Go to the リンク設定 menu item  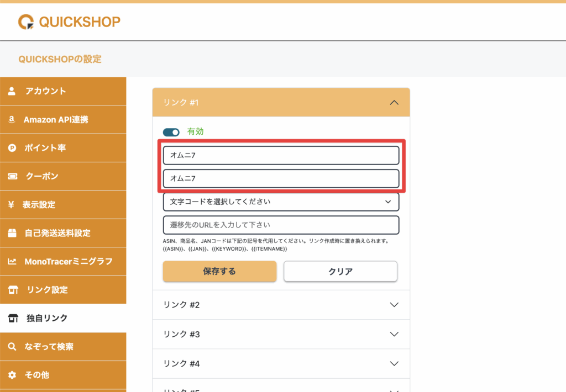[x=63, y=289]
